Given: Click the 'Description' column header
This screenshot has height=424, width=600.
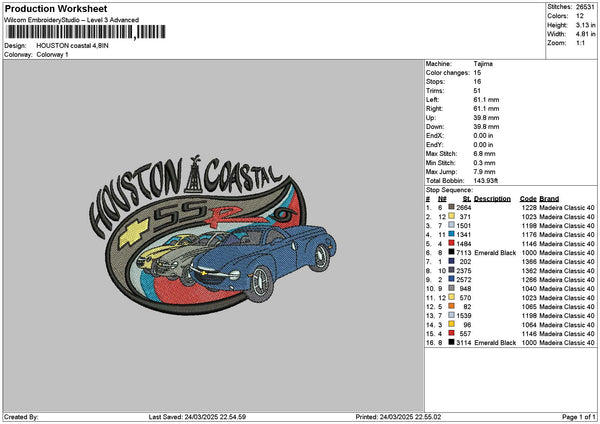Looking at the screenshot, I should pos(492,199).
